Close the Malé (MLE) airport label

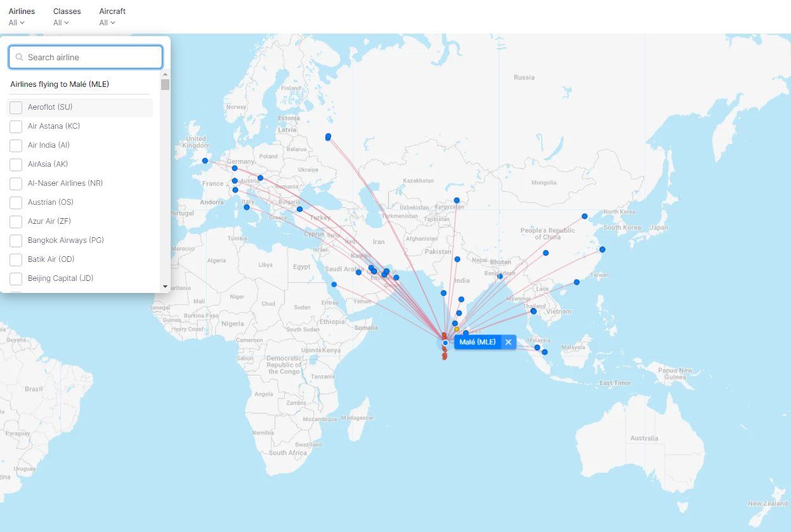508,342
